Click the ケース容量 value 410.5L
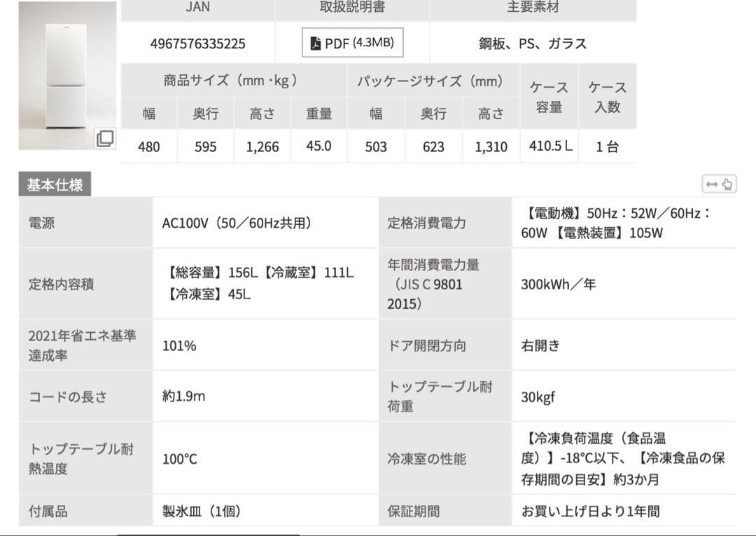 pyautogui.click(x=550, y=146)
